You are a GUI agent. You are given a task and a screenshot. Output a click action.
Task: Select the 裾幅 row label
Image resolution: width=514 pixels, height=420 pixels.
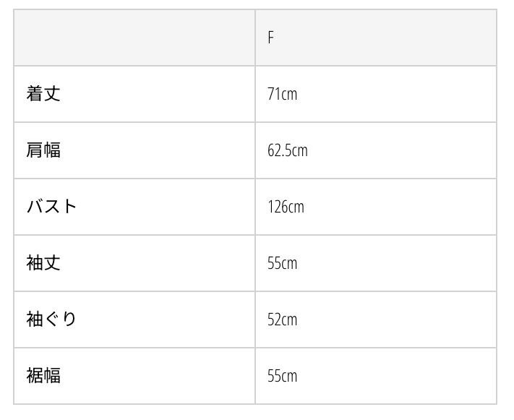pyautogui.click(x=43, y=376)
